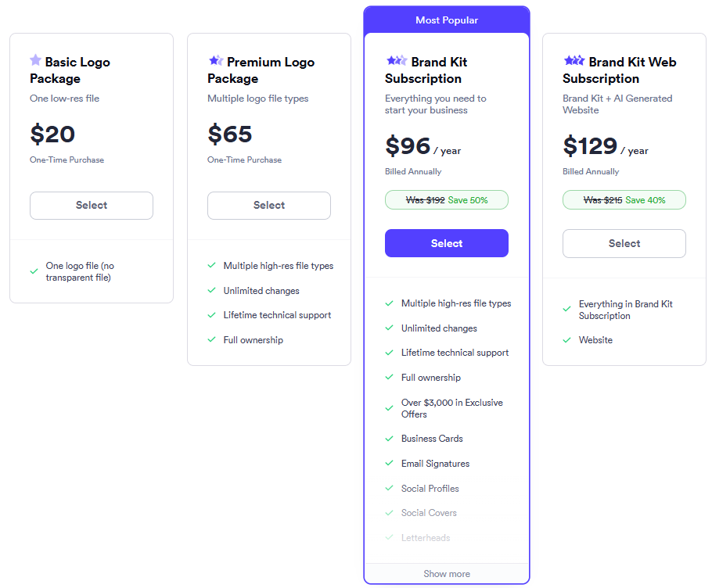Viewport: 712px width, 588px height.
Task: Click the Most Popular banner
Action: [447, 20]
